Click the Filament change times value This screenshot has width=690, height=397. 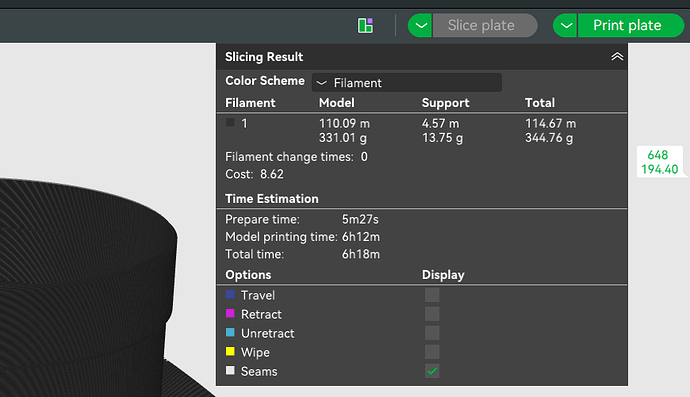364,157
